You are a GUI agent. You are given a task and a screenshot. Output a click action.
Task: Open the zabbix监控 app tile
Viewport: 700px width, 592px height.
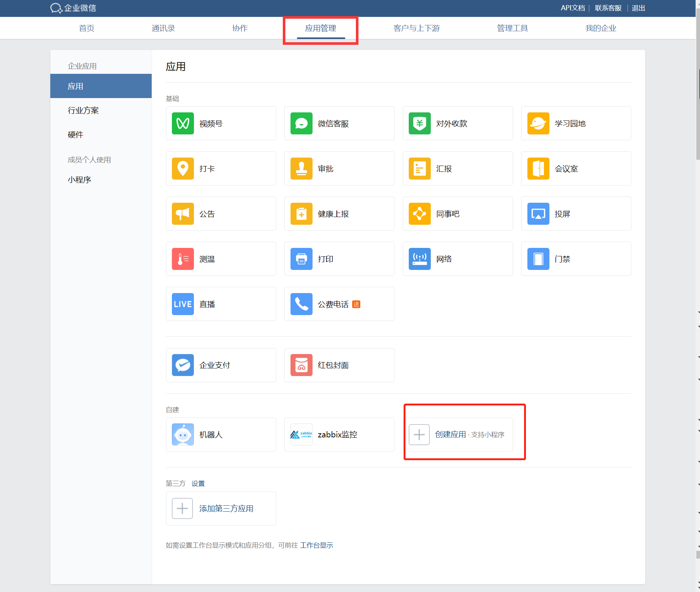[339, 434]
